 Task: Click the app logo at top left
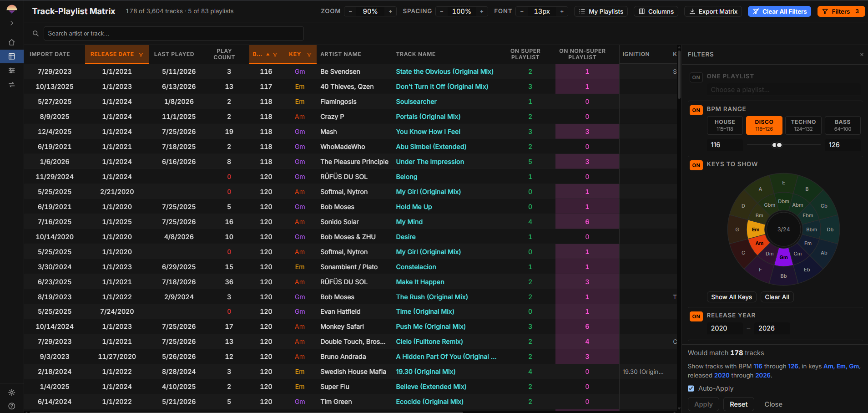click(12, 9)
